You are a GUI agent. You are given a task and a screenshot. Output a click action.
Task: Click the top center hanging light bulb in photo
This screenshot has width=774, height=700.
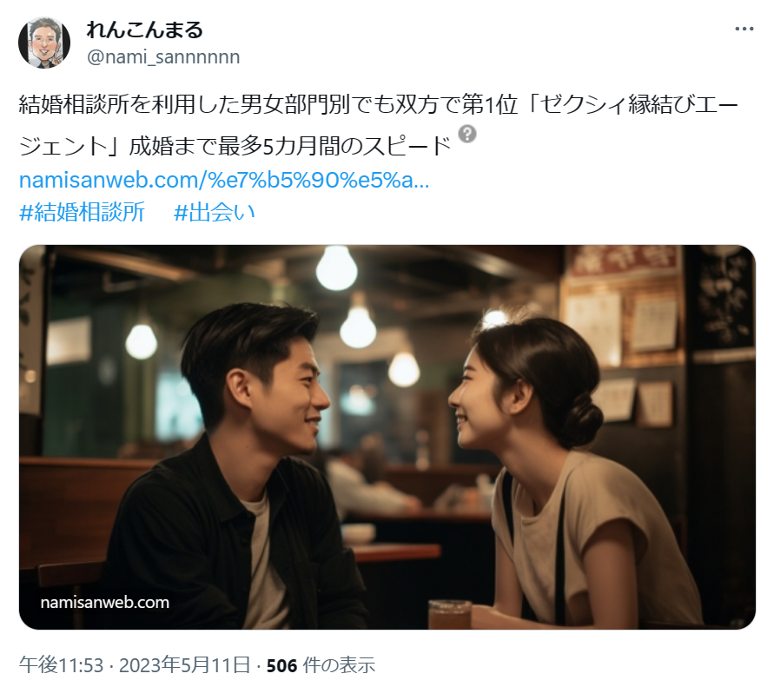(x=337, y=267)
